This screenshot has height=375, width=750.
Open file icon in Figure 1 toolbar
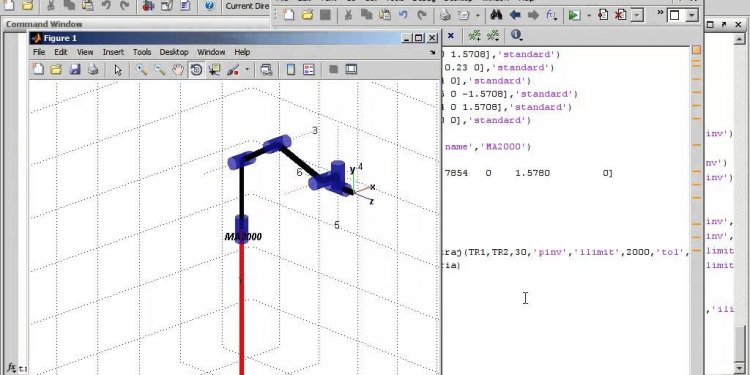pyautogui.click(x=56, y=70)
